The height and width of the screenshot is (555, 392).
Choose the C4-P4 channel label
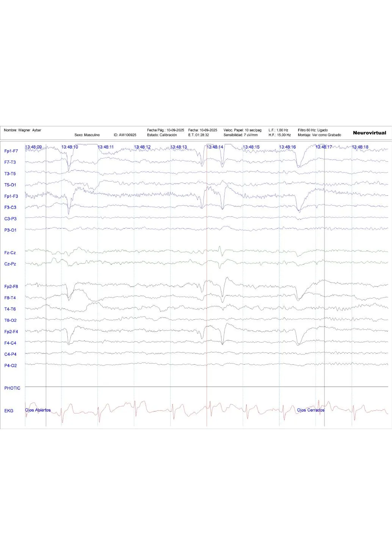coord(10,354)
